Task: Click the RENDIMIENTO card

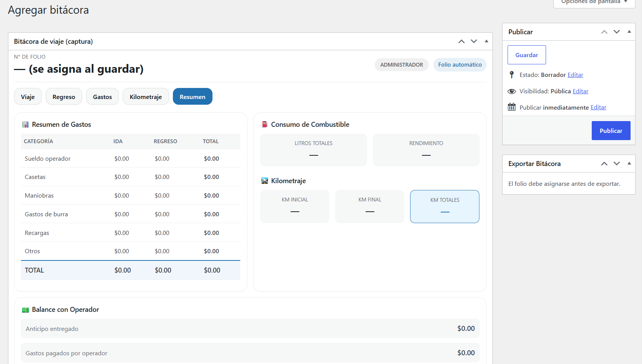Action: [426, 150]
